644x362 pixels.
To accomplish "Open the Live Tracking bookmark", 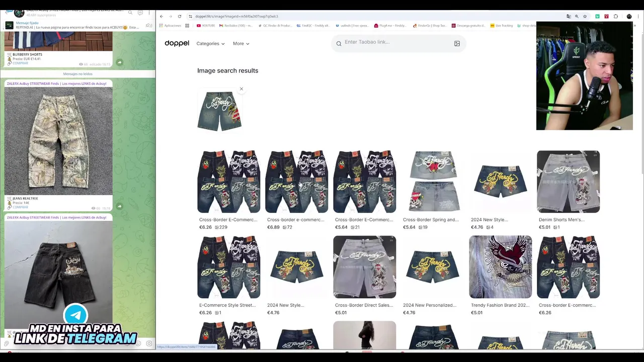I will 502,26.
